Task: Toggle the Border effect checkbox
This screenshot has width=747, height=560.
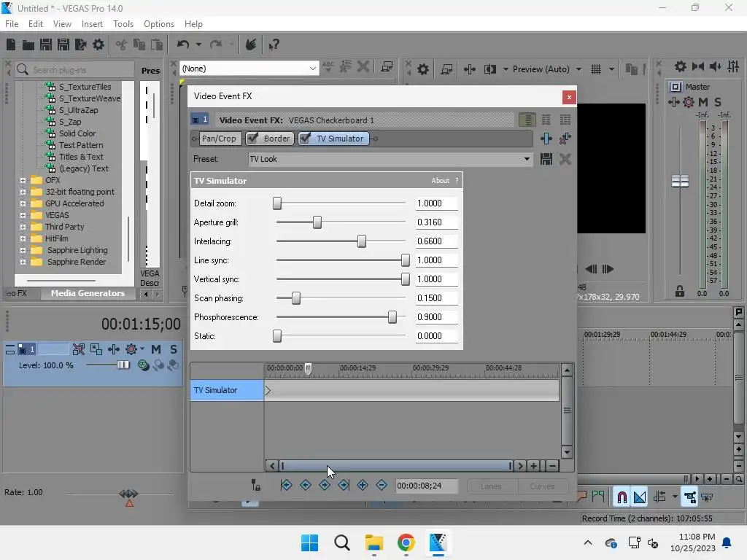Action: click(x=253, y=139)
